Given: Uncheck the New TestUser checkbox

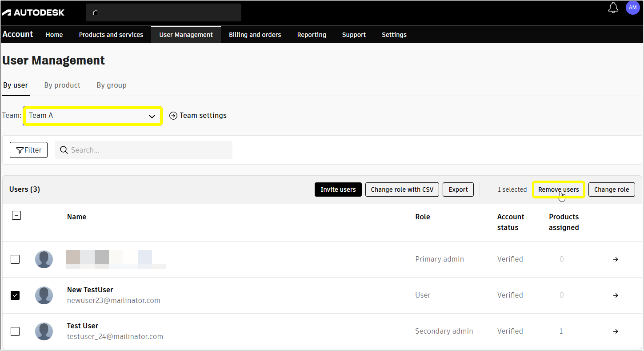Looking at the screenshot, I should coord(15,295).
